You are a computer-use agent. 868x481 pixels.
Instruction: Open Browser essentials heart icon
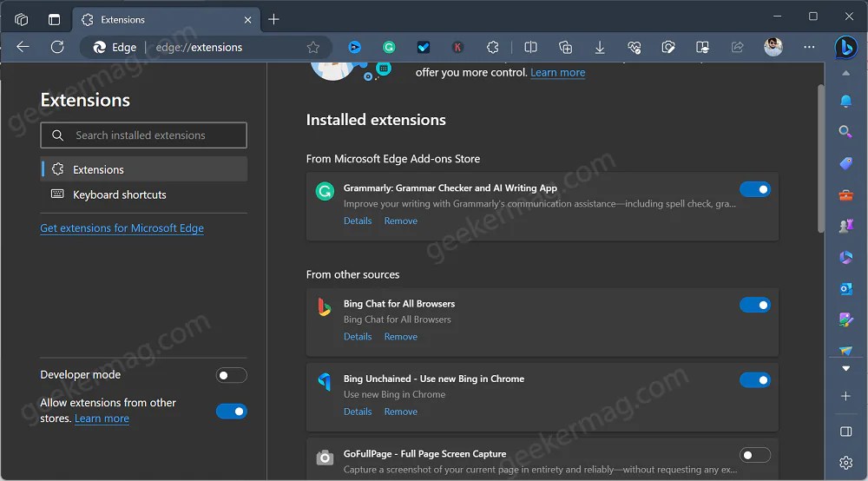[x=634, y=48]
